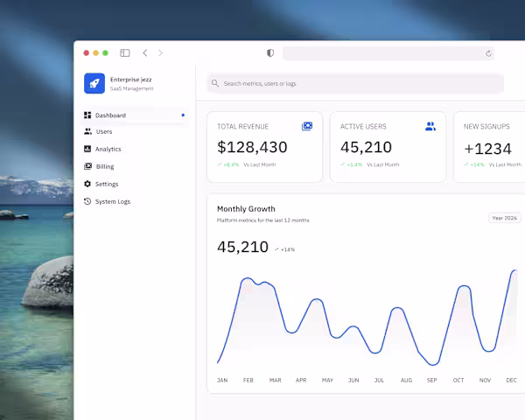Click the Enterprise Jezz brand name
This screenshot has width=525, height=420.
click(x=131, y=80)
